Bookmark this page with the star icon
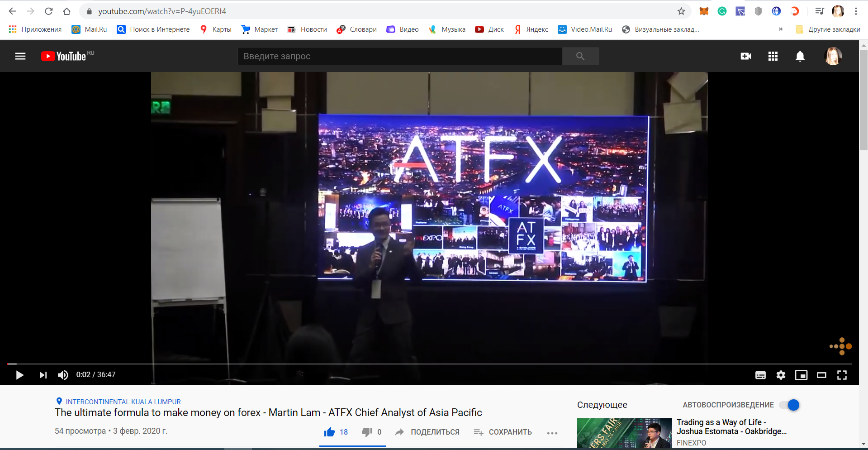The image size is (868, 450). [x=681, y=11]
